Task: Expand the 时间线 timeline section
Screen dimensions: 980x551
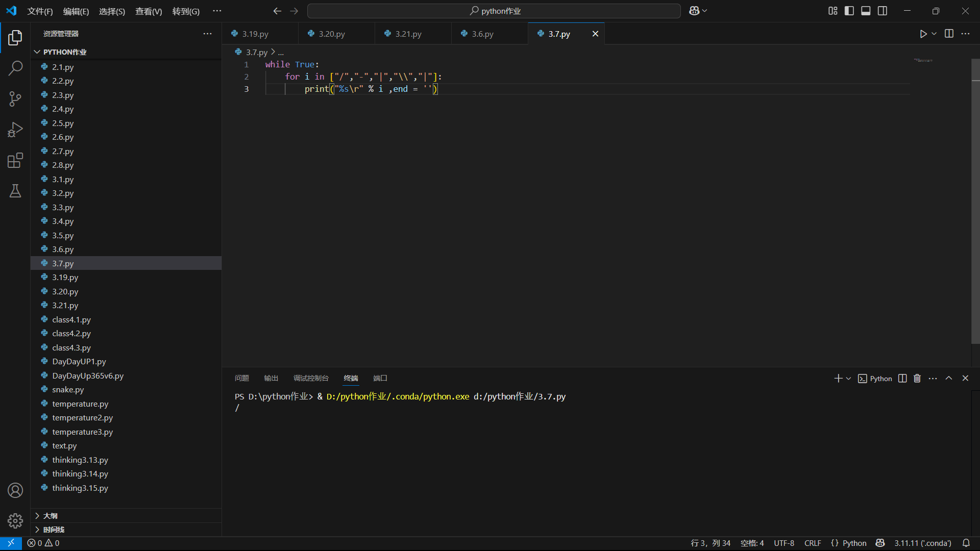Action: [53, 530]
